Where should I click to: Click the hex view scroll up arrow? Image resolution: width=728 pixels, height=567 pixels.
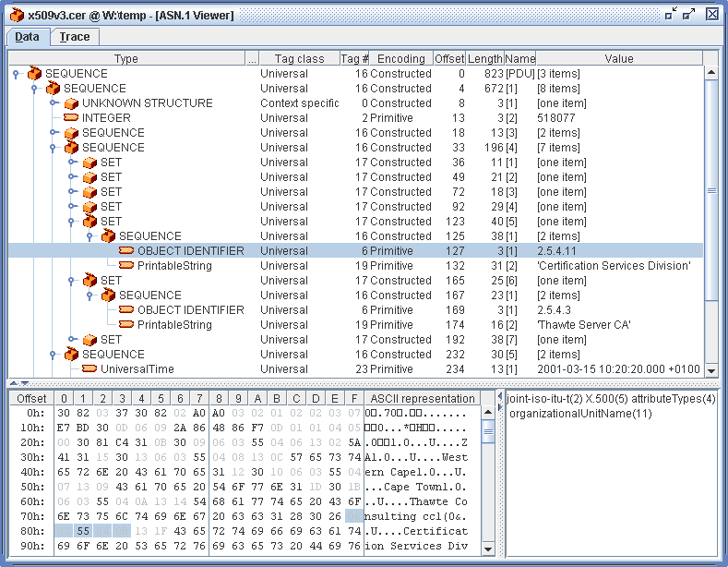(x=487, y=412)
